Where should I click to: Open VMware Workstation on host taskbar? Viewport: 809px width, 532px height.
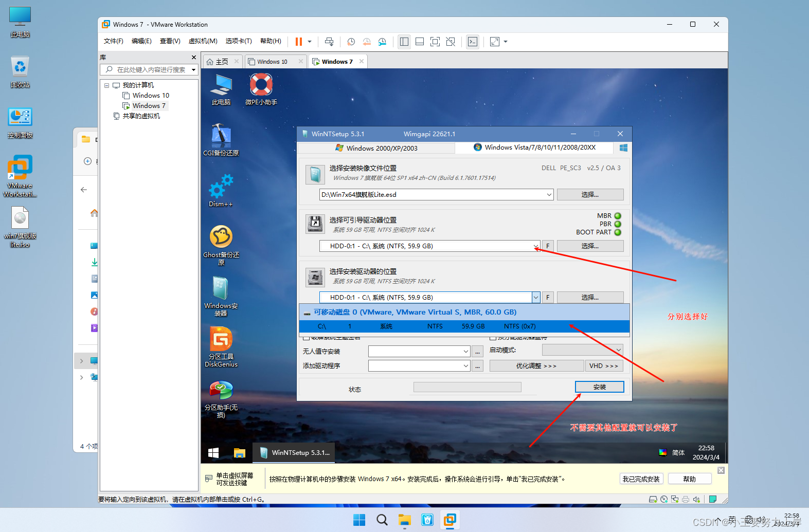[450, 520]
